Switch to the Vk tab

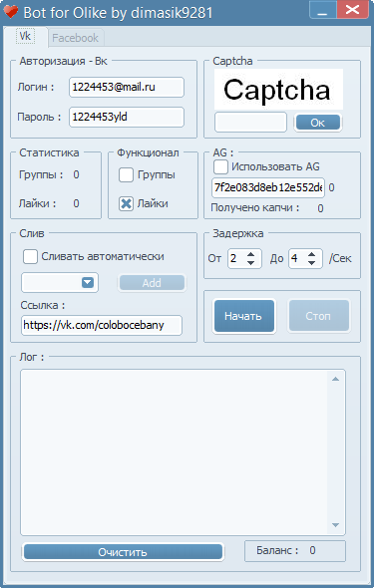pyautogui.click(x=25, y=37)
